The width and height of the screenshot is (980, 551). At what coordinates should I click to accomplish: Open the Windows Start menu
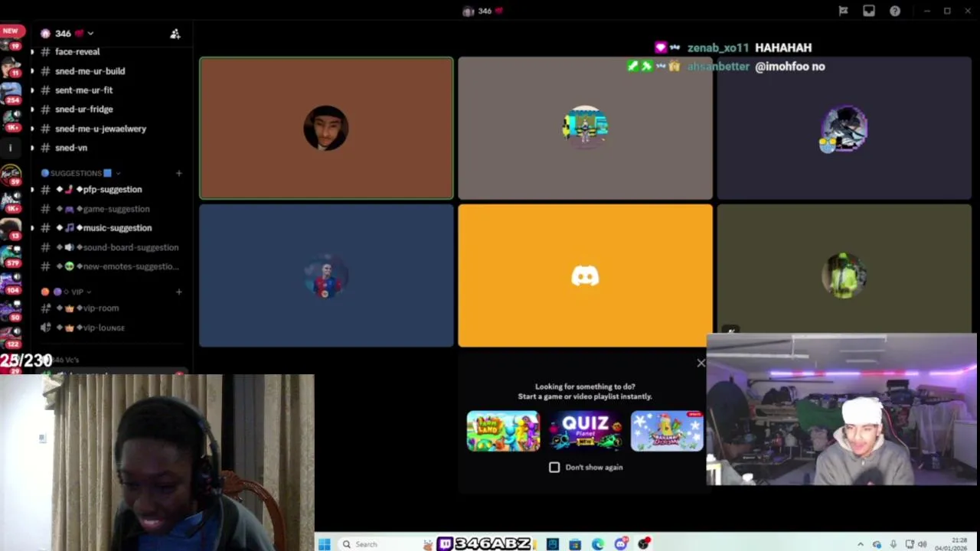click(325, 544)
